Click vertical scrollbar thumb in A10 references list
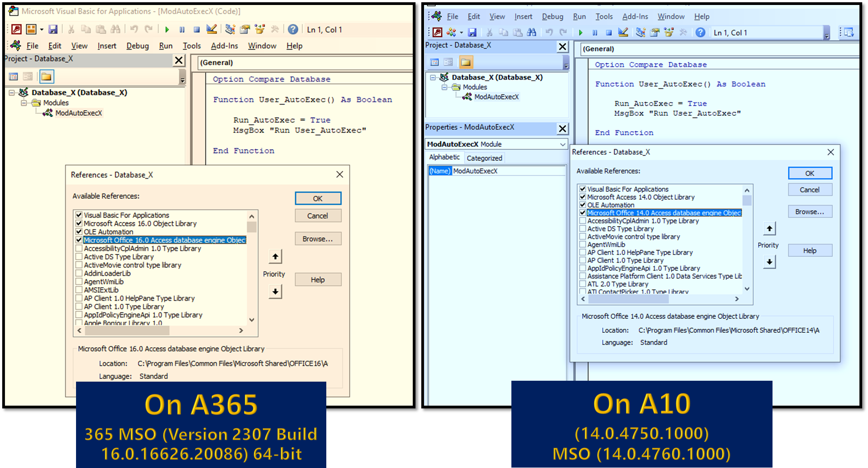The height and width of the screenshot is (468, 868). (x=747, y=200)
